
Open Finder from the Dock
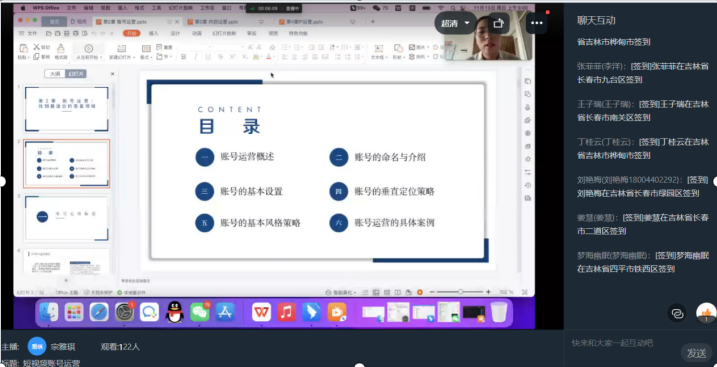point(48,313)
